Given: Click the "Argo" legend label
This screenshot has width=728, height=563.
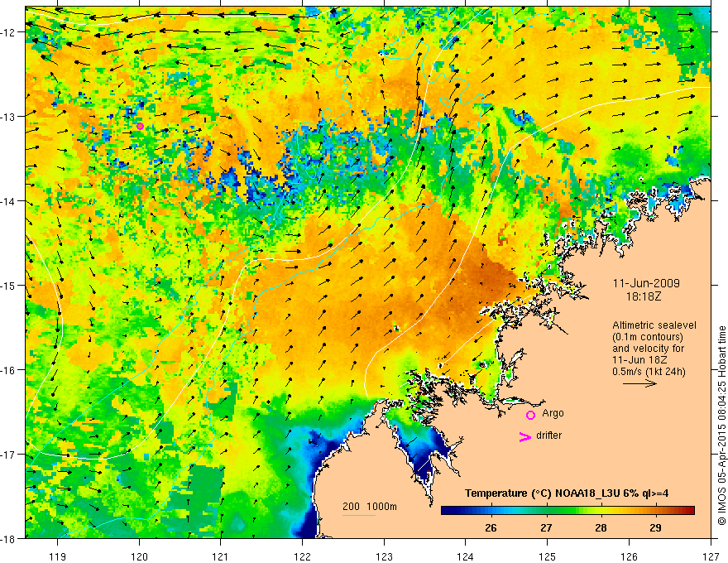Looking at the screenshot, I should (553, 413).
